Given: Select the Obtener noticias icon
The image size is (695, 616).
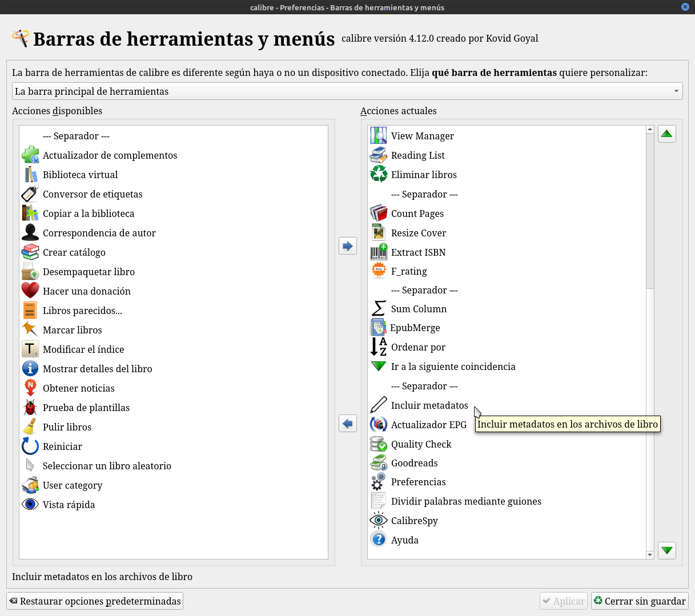Looking at the screenshot, I should click(30, 388).
